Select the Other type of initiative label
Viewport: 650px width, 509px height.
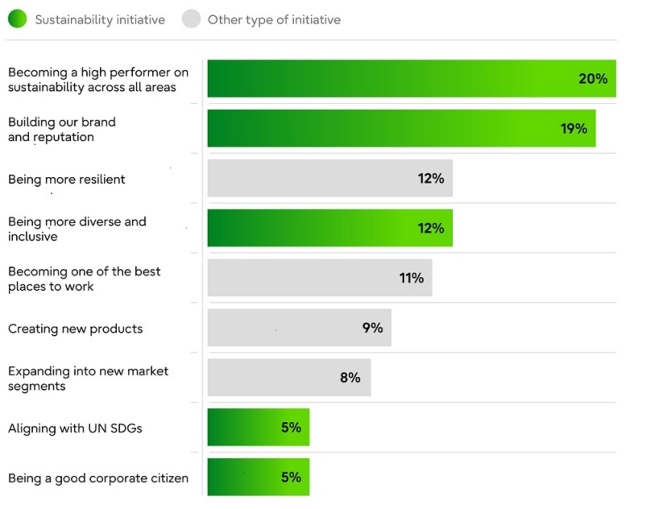(x=274, y=20)
